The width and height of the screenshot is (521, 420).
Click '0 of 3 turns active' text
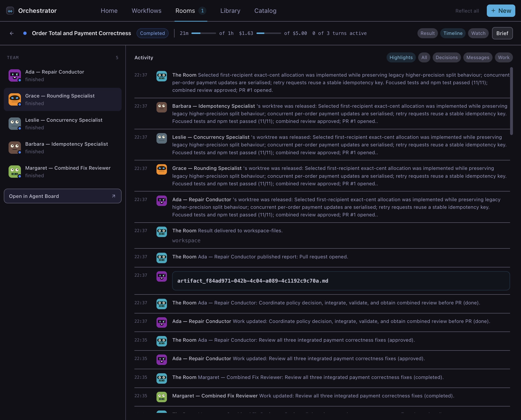pos(339,33)
